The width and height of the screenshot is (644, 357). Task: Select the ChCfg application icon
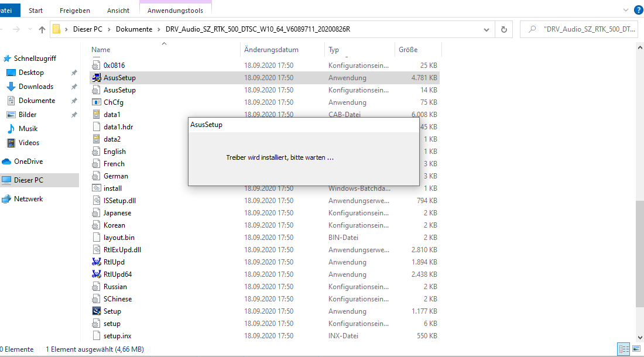[97, 102]
